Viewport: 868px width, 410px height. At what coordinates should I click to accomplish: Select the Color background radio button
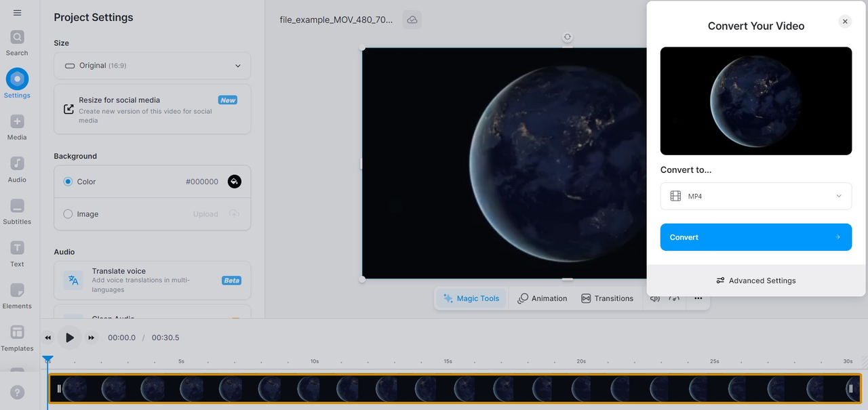point(68,182)
